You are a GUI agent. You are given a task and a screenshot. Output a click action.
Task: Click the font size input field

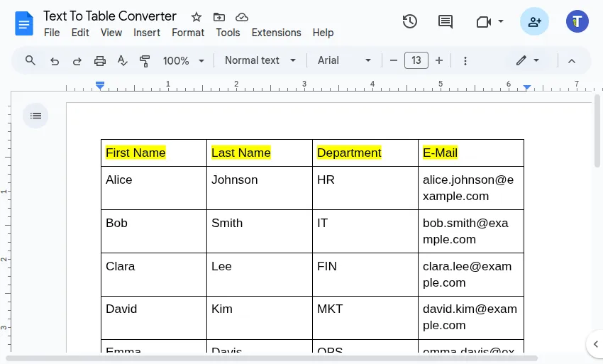(416, 60)
